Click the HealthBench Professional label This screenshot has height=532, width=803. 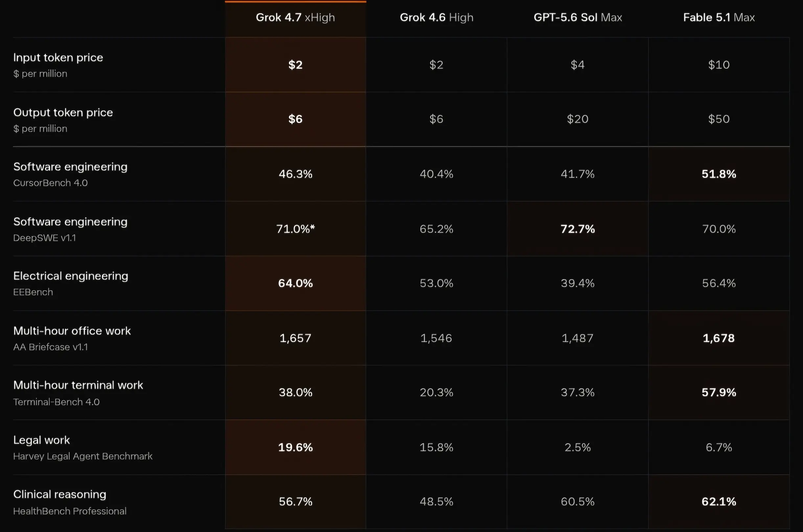coord(70,511)
